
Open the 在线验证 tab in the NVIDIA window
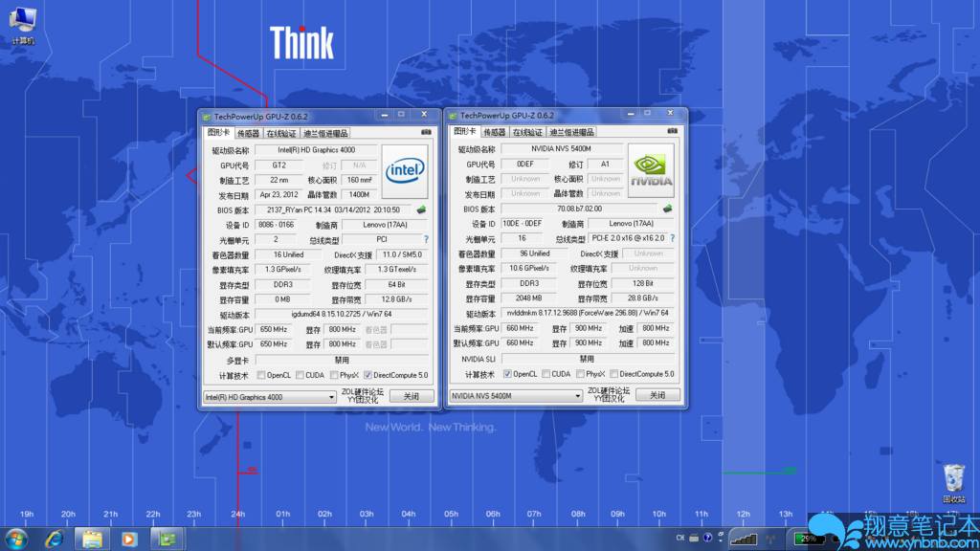pyautogui.click(x=527, y=132)
